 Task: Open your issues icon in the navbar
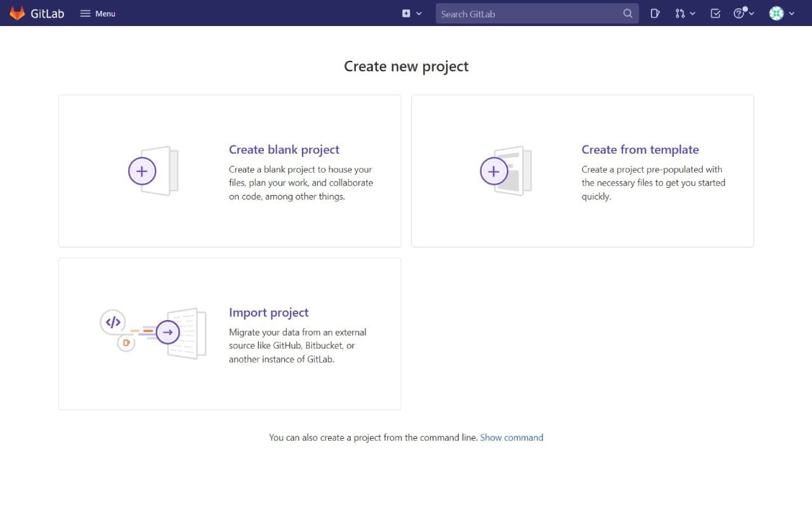[655, 13]
